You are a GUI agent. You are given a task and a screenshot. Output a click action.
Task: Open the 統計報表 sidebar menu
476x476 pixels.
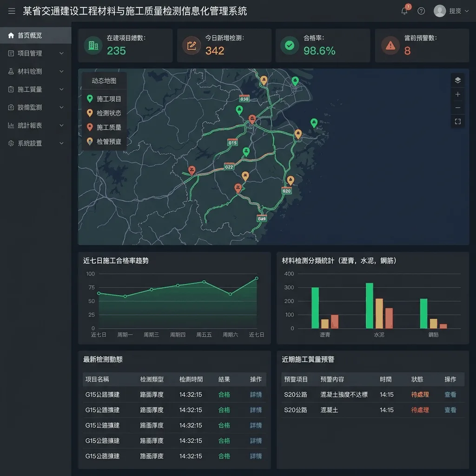pyautogui.click(x=35, y=125)
